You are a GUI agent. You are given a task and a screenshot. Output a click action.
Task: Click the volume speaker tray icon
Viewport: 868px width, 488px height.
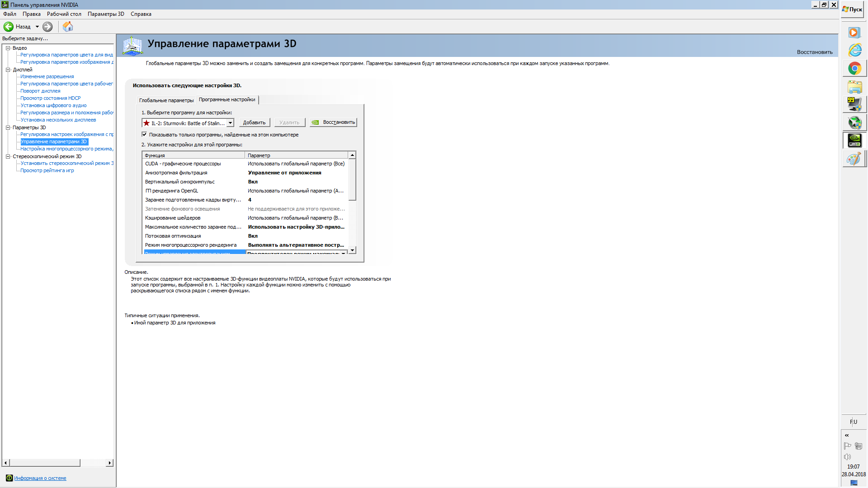pos(847,457)
